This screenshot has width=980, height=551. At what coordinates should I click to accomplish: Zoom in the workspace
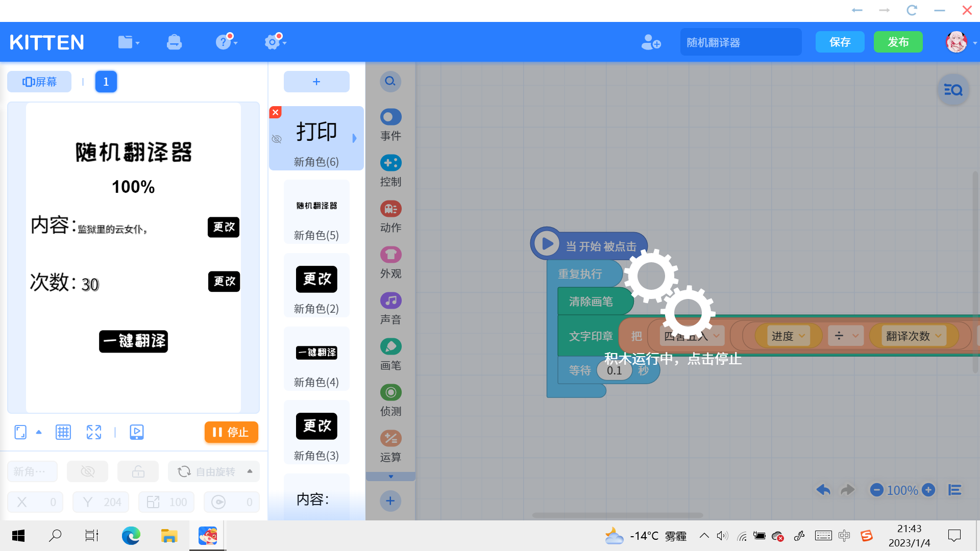[x=928, y=490]
